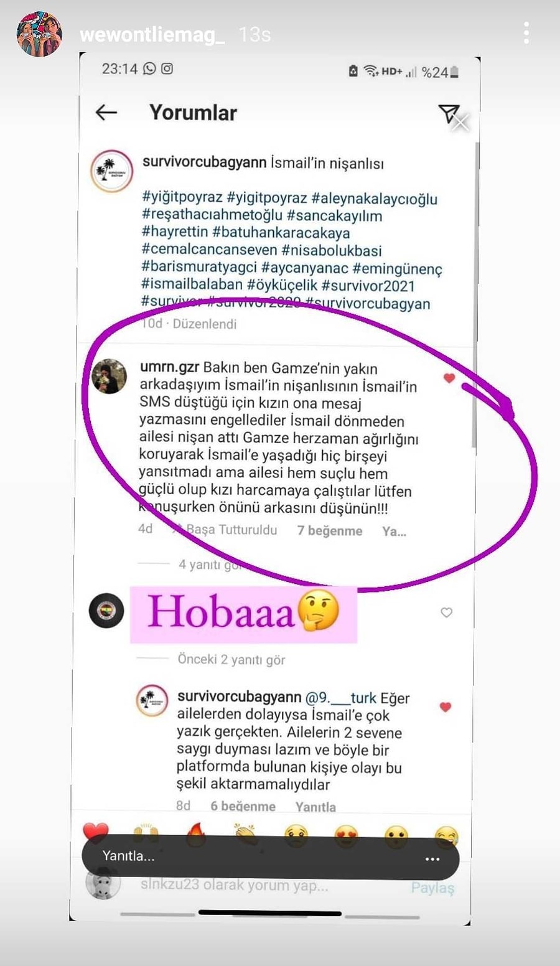Expand the 4 yanıtı gör replies

tap(210, 565)
